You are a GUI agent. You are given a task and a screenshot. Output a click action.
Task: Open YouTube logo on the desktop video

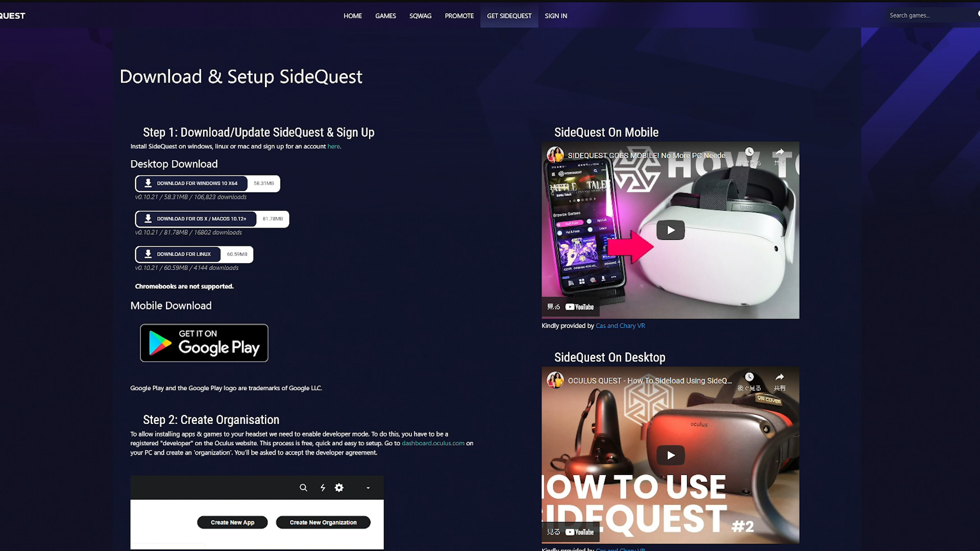(x=580, y=532)
